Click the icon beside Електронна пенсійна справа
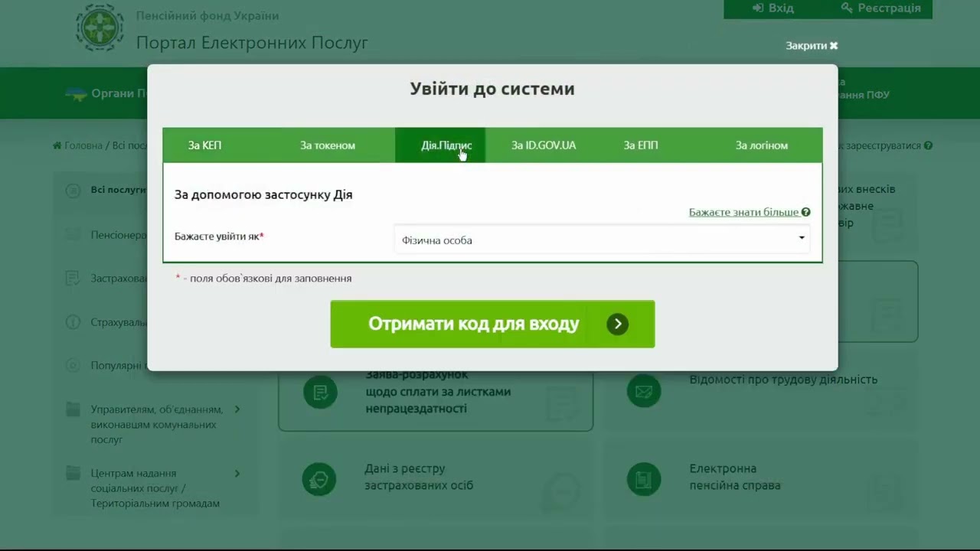Viewport: 980px width, 551px height. [x=644, y=479]
